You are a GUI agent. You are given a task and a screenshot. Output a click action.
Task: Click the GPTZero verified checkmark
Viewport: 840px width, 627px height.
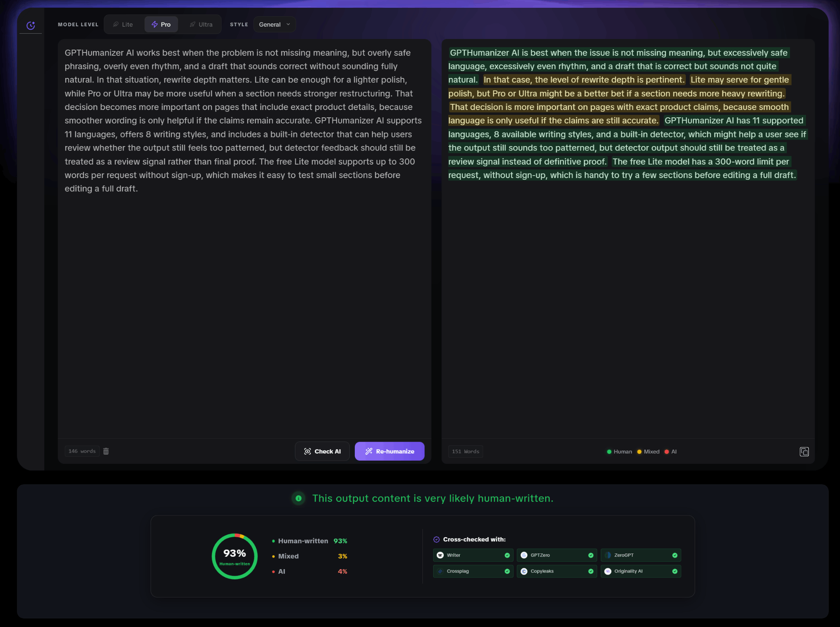click(591, 555)
